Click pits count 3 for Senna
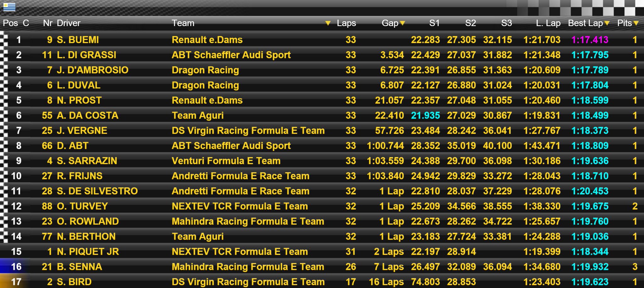The height and width of the screenshot is (288, 644). tap(635, 267)
